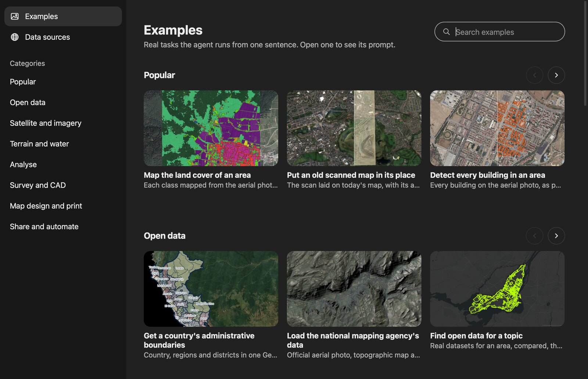Click the Data sources globe icon
This screenshot has height=379, width=588.
15,37
